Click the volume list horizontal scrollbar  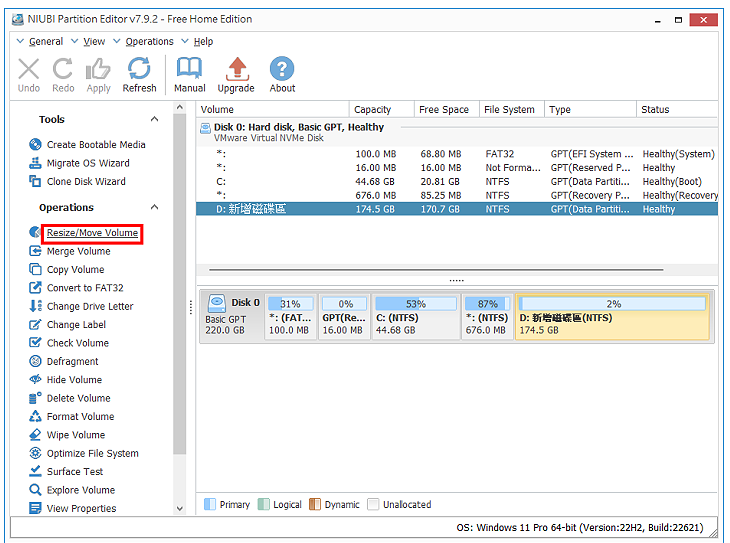(x=436, y=269)
